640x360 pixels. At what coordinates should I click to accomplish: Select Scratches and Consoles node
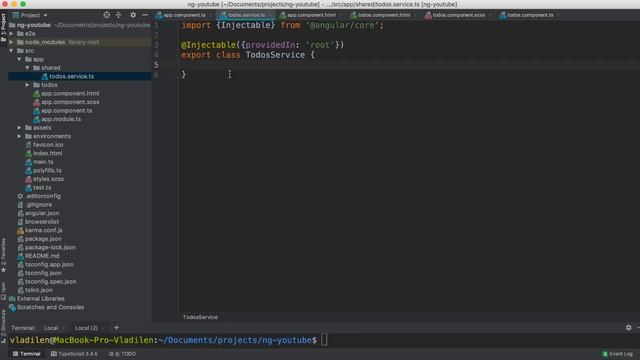(50, 308)
